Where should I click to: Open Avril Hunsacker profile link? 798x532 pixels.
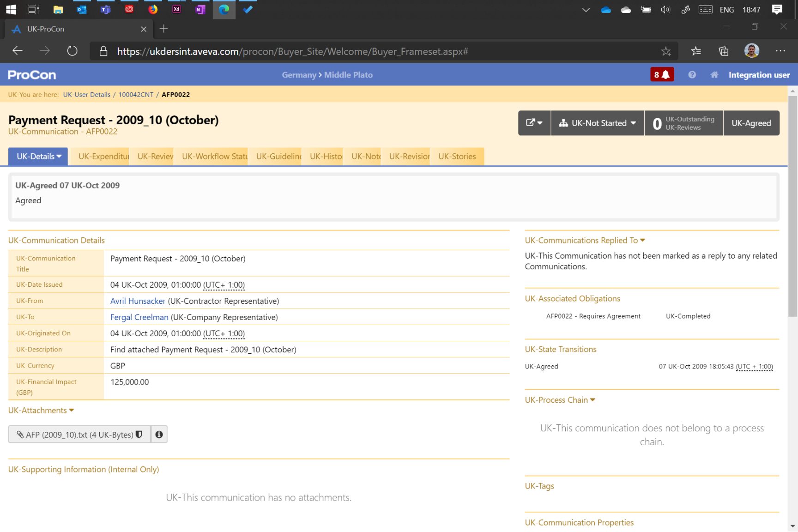(138, 301)
